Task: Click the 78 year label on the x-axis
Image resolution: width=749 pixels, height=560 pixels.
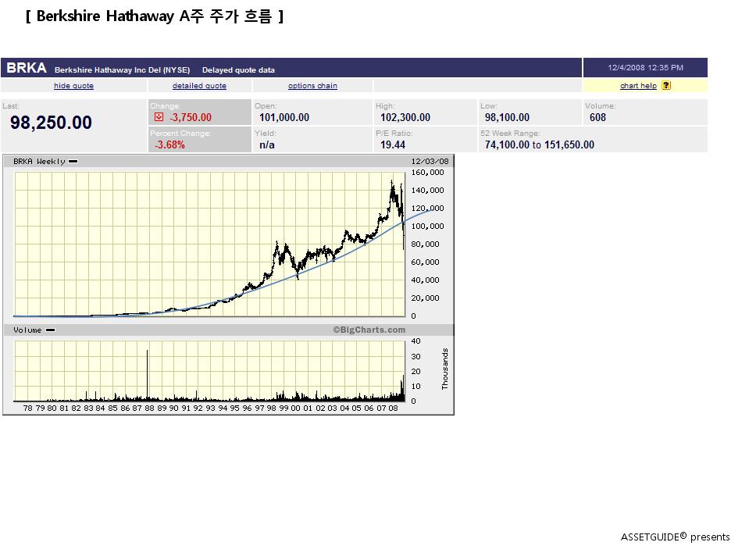Action: (x=27, y=408)
